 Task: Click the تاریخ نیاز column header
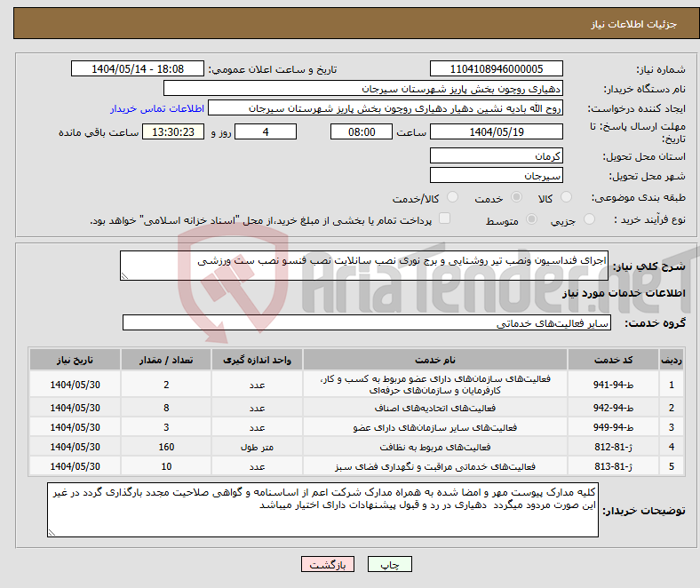(75, 360)
